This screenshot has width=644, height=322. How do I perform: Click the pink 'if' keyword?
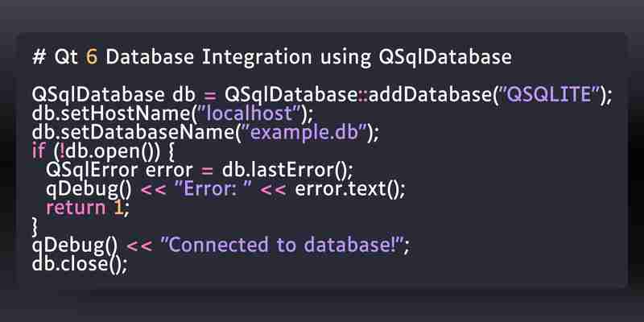pos(39,151)
